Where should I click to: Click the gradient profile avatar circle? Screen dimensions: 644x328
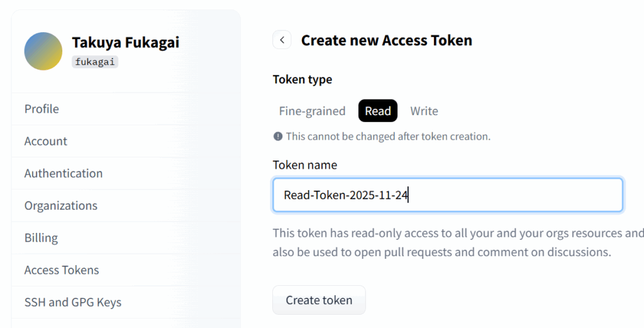(43, 51)
